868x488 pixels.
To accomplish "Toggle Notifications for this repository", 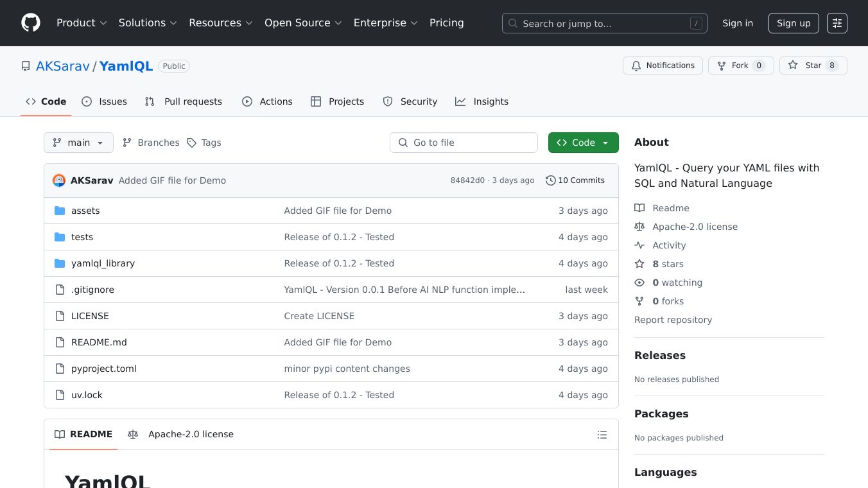I will [663, 65].
